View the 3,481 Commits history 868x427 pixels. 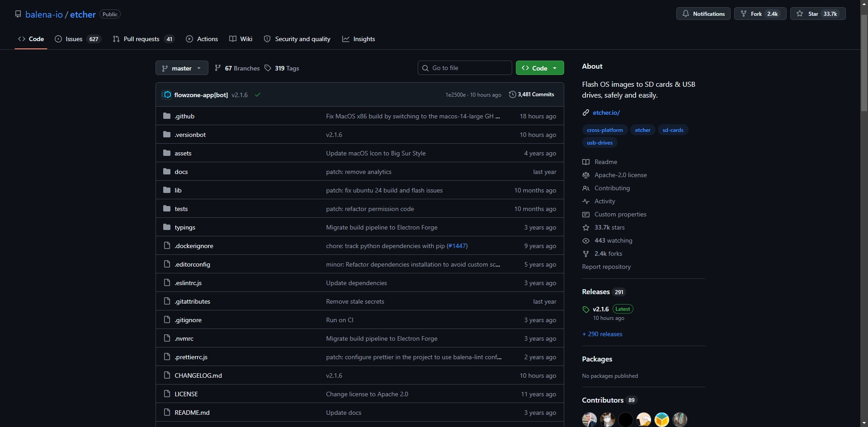(532, 94)
